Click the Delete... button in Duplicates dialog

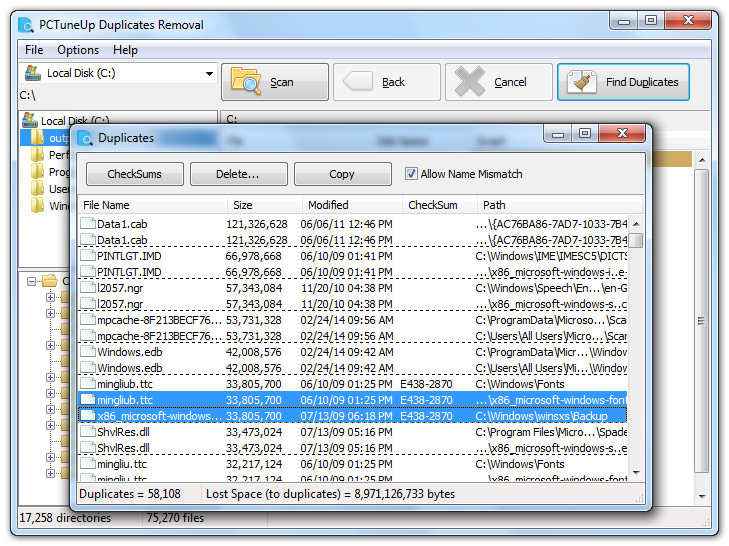click(239, 174)
